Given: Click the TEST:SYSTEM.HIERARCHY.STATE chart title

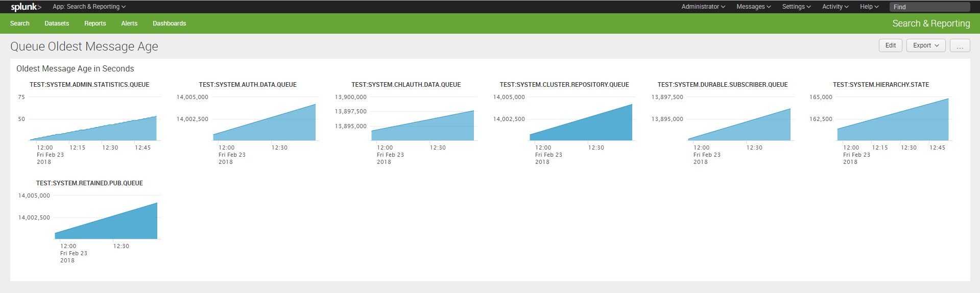Looking at the screenshot, I should (x=881, y=85).
